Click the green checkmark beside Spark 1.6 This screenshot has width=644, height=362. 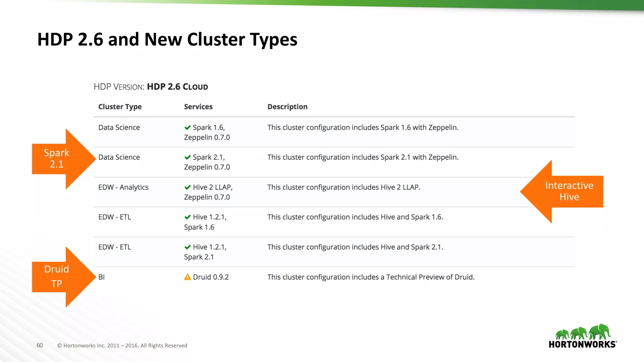coord(187,128)
